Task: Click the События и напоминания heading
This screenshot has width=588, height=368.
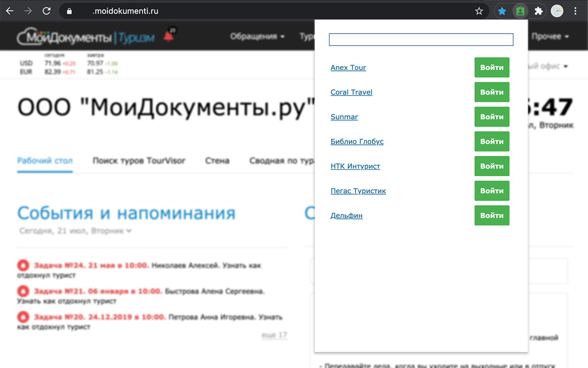Action: (x=126, y=213)
